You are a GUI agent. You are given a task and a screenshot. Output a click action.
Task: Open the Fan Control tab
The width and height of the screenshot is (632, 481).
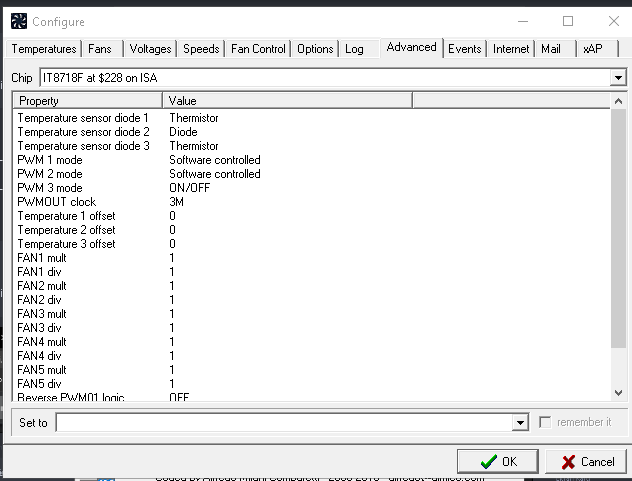tap(258, 49)
